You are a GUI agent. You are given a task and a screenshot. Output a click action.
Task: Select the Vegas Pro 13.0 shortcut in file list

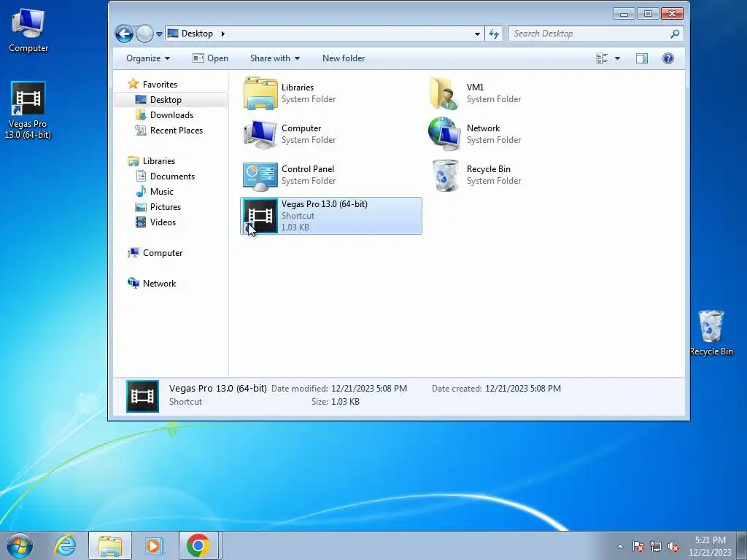[330, 216]
